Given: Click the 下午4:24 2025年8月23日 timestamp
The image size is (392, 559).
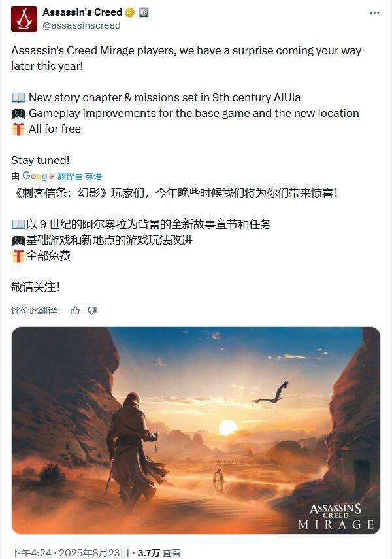Looking at the screenshot, I should coord(70,552).
